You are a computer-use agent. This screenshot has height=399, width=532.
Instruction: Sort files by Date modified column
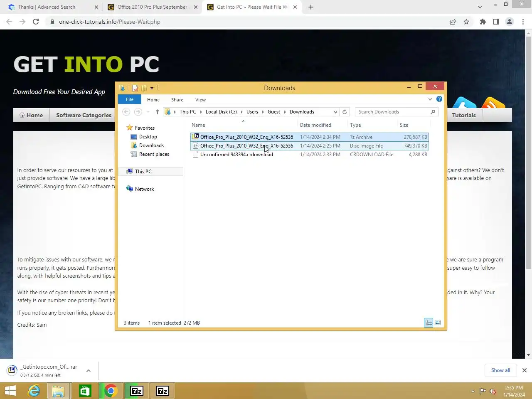pyautogui.click(x=323, y=125)
